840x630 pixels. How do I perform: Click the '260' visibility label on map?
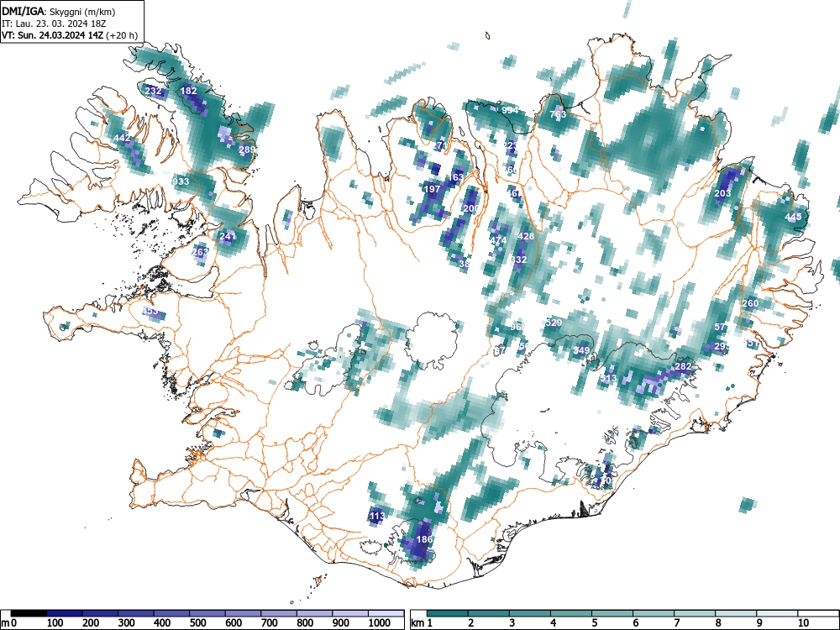750,303
